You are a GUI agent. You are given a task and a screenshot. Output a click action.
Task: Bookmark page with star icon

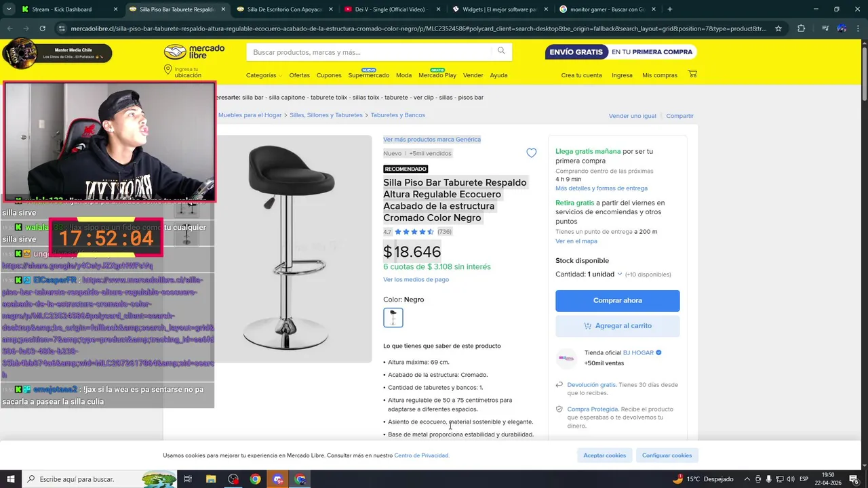tap(778, 28)
